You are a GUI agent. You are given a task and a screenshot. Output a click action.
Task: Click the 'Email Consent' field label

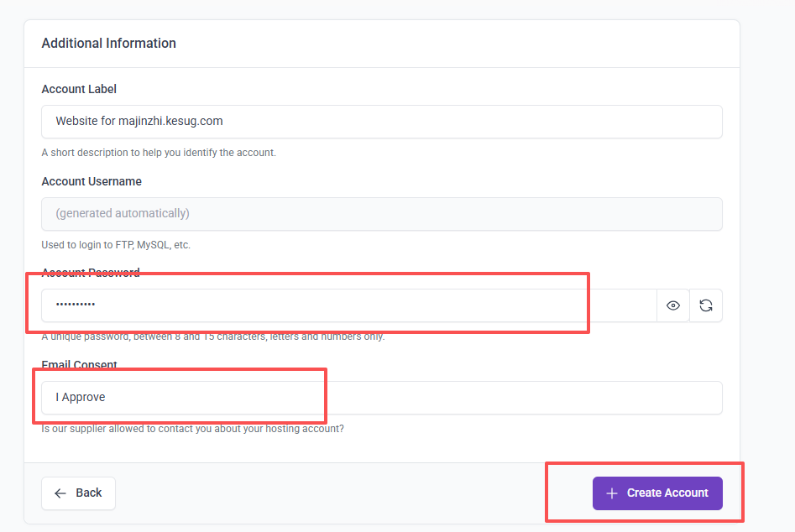click(79, 365)
